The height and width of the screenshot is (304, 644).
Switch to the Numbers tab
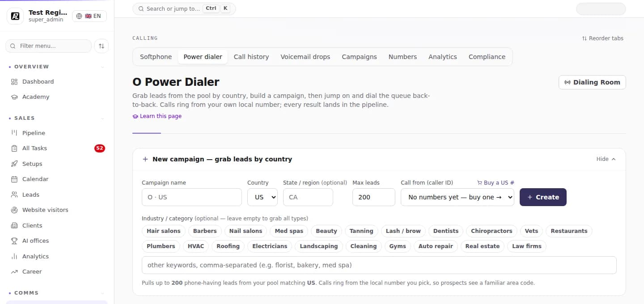click(402, 57)
